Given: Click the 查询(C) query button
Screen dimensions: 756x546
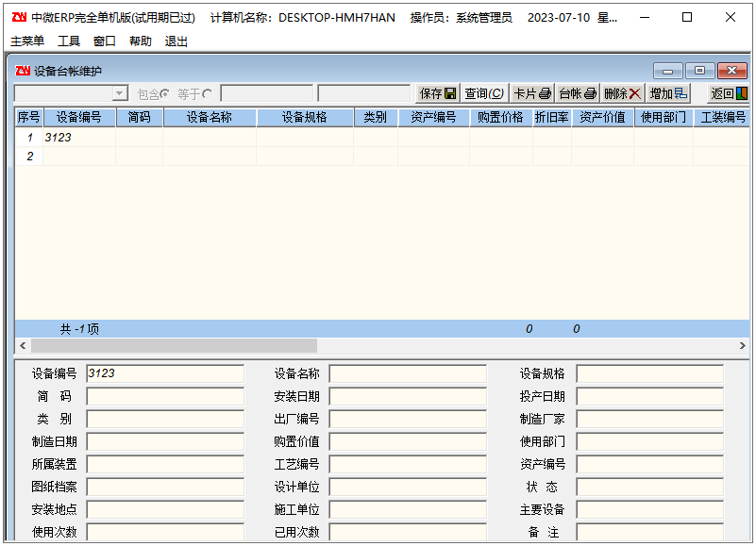Looking at the screenshot, I should (x=484, y=93).
